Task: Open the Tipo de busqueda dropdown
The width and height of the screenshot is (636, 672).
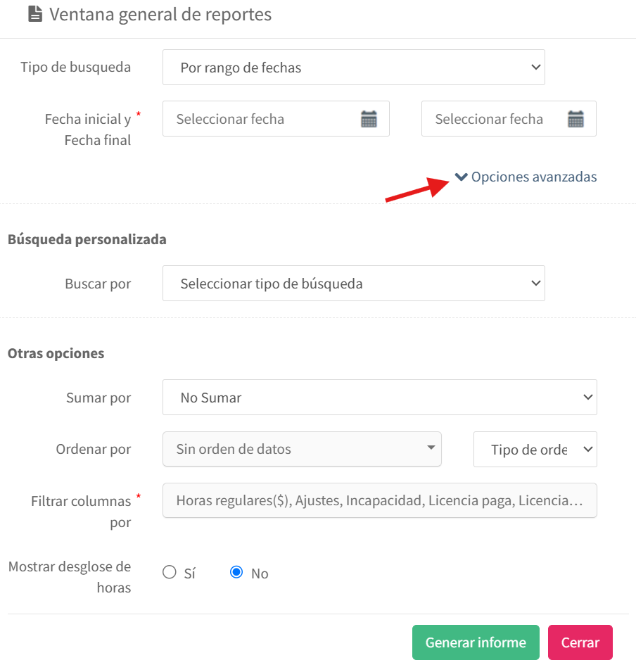Action: click(354, 68)
